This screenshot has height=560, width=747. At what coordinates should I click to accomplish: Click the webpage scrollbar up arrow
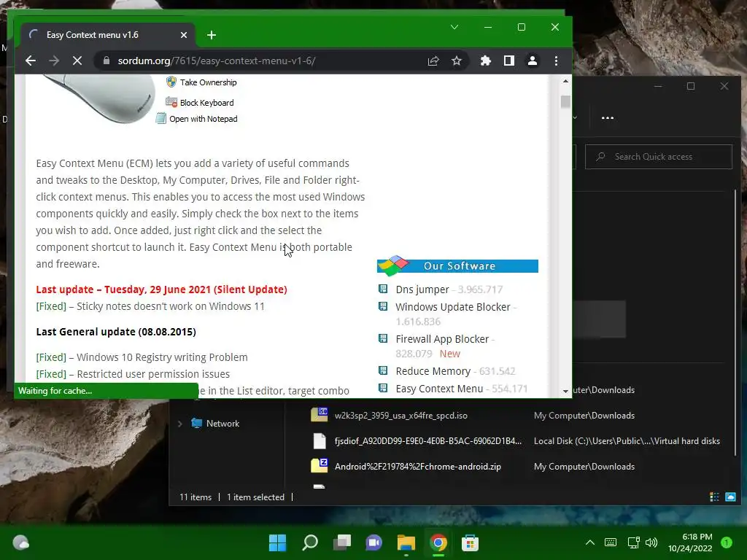click(565, 81)
